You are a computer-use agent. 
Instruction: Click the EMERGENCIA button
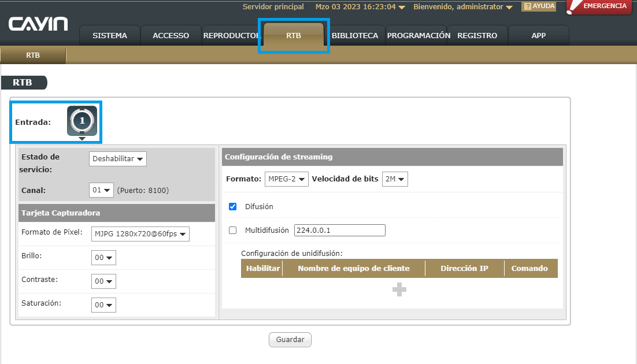(599, 6)
